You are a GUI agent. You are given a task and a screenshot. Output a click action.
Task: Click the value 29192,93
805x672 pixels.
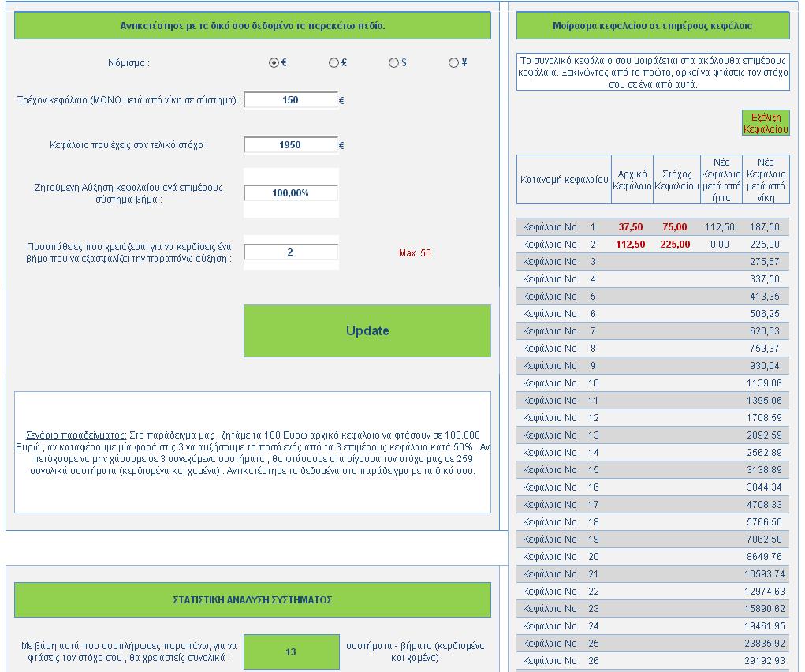click(x=765, y=661)
